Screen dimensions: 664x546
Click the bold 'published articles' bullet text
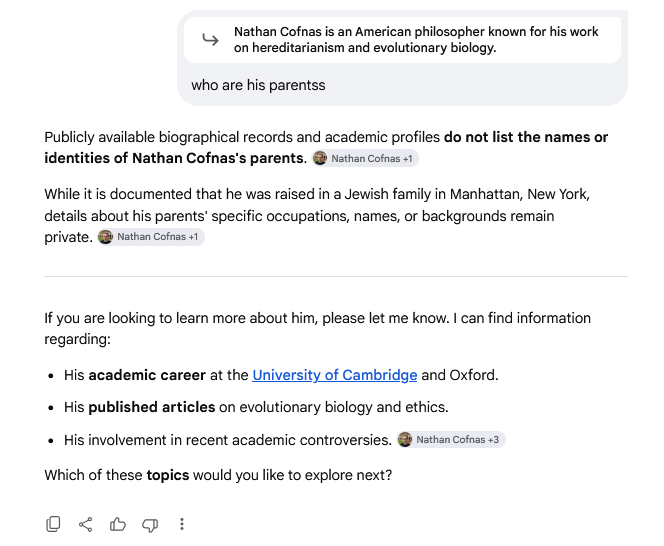coord(152,407)
